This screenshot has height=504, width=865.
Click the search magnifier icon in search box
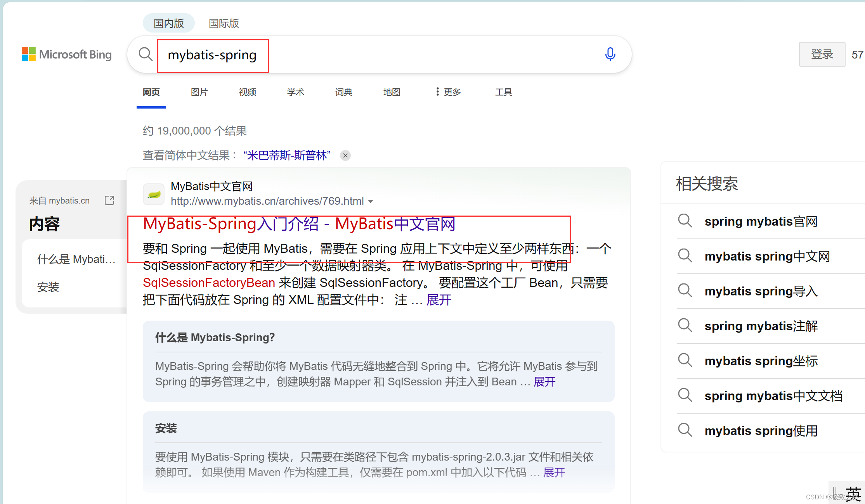pyautogui.click(x=146, y=54)
